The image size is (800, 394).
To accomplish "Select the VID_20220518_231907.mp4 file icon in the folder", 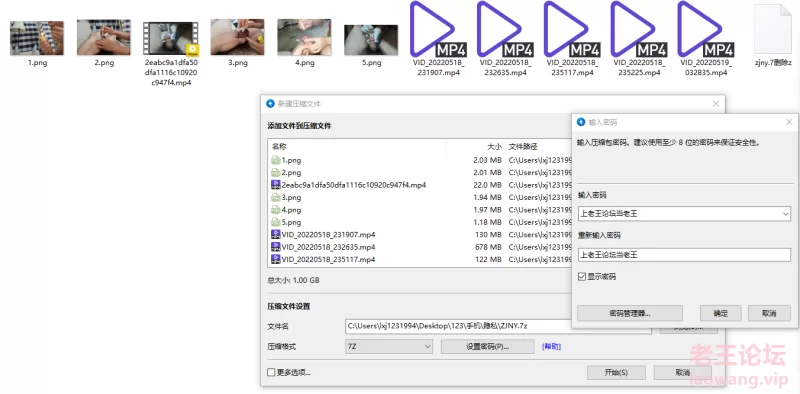I will (x=437, y=29).
